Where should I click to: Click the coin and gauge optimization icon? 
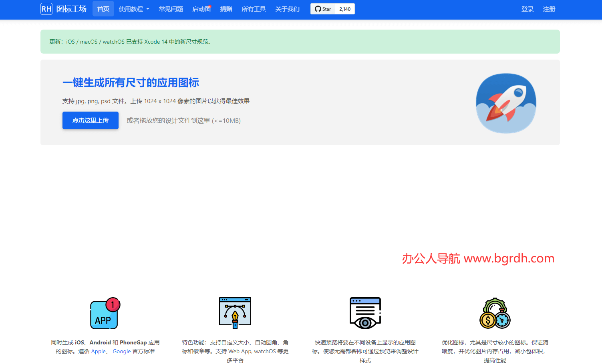(x=495, y=313)
